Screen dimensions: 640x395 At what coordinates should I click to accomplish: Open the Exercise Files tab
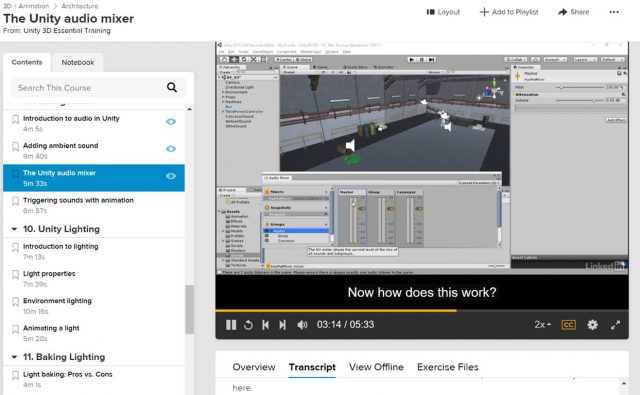(x=448, y=367)
